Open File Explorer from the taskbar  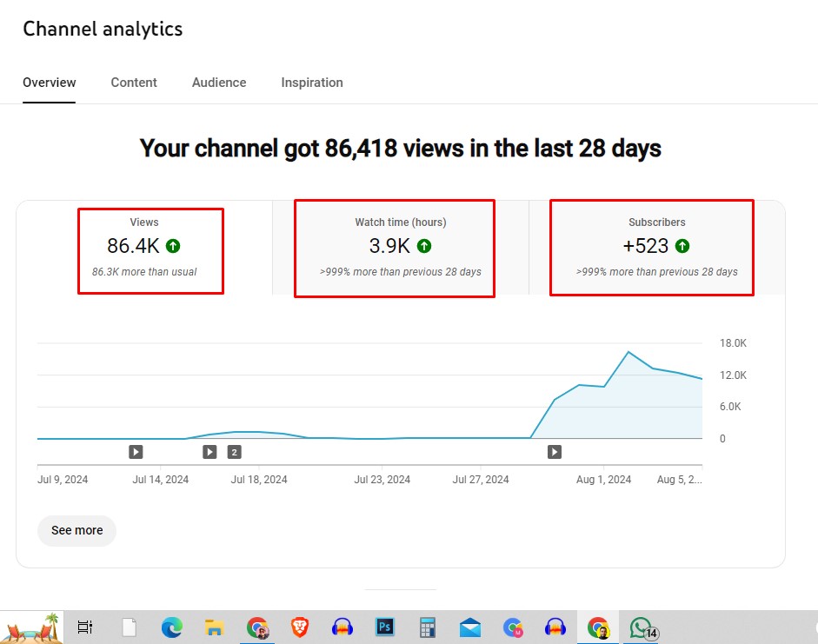(215, 627)
